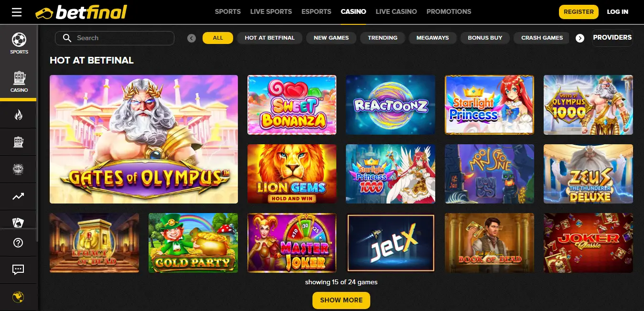Viewport: 644px width, 311px height.
Task: Open the Sports soccer ball sidebar icon
Action: point(19,39)
